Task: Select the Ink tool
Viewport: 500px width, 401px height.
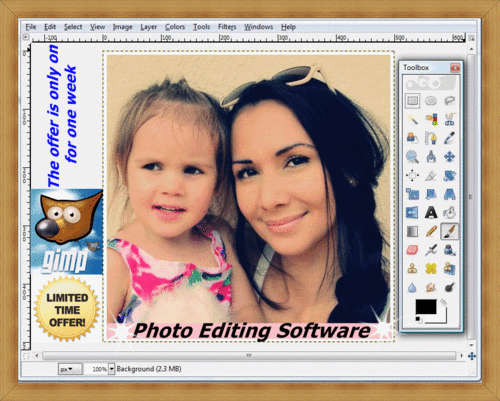Action: tap(450, 250)
